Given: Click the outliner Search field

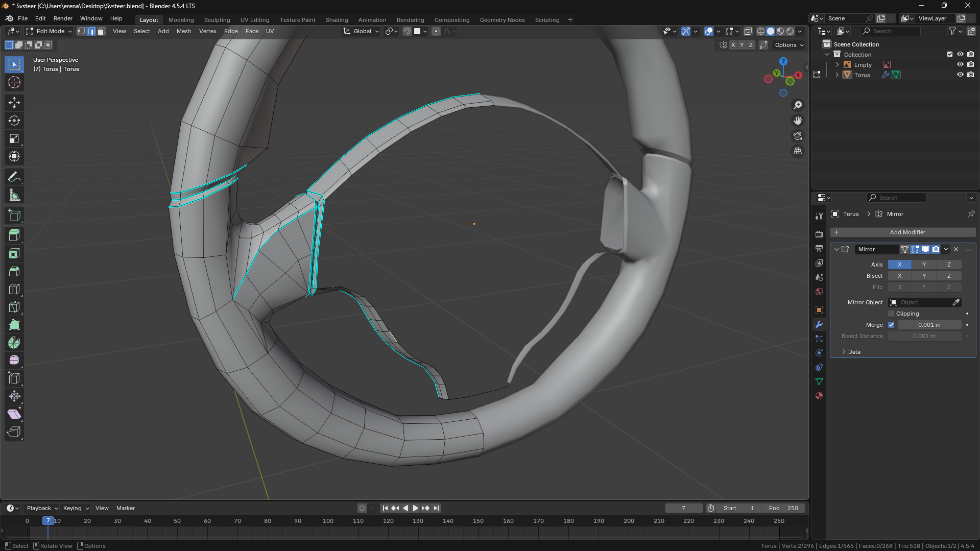Looking at the screenshot, I should click(891, 31).
